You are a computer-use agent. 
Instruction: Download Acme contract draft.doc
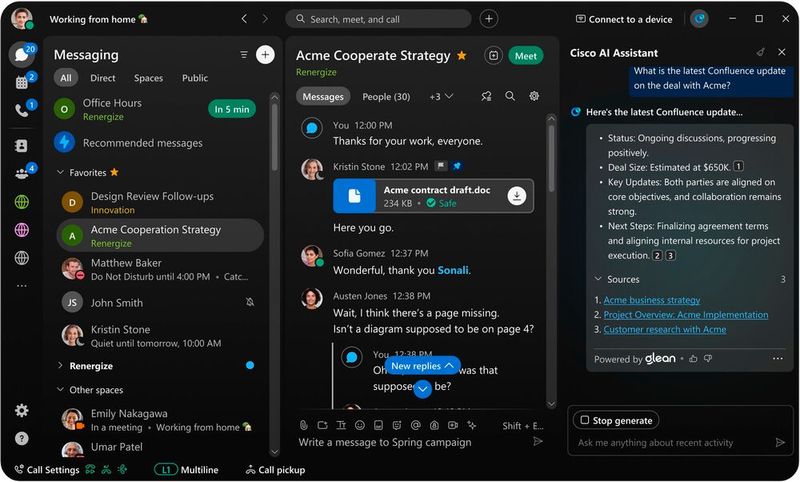point(516,196)
